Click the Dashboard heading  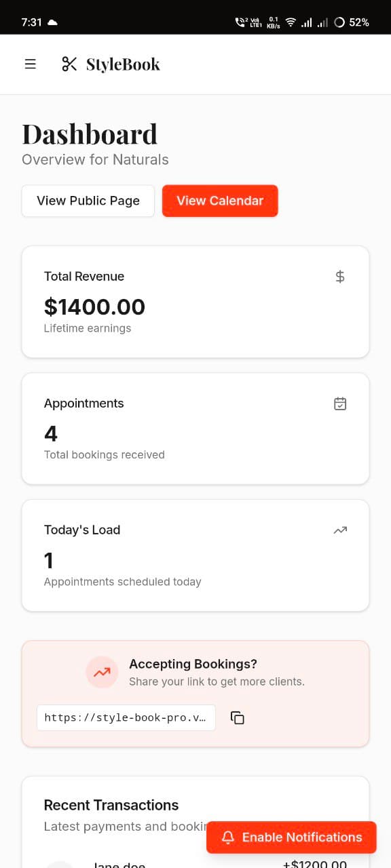[x=90, y=134]
